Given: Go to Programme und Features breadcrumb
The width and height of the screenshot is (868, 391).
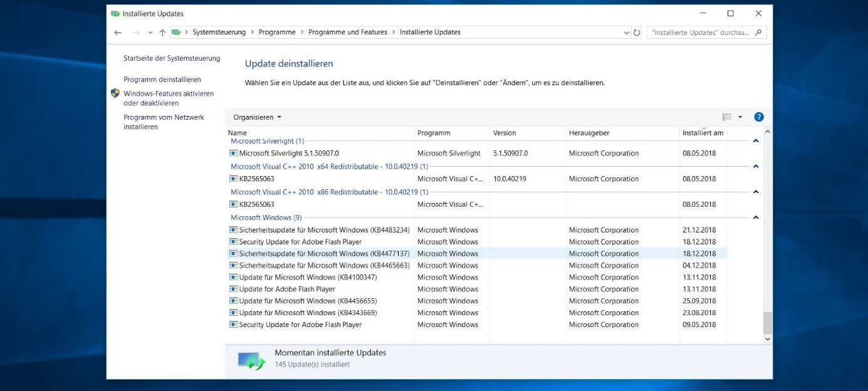Looking at the screenshot, I should coord(348,32).
